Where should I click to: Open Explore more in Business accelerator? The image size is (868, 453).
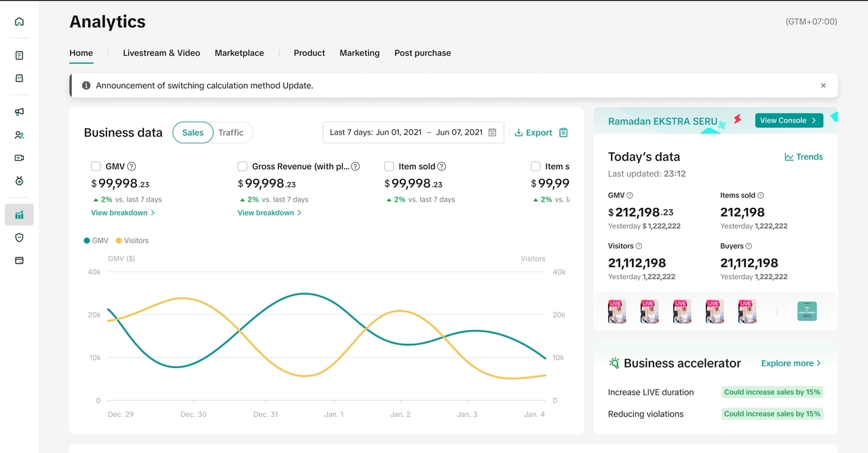coord(791,363)
